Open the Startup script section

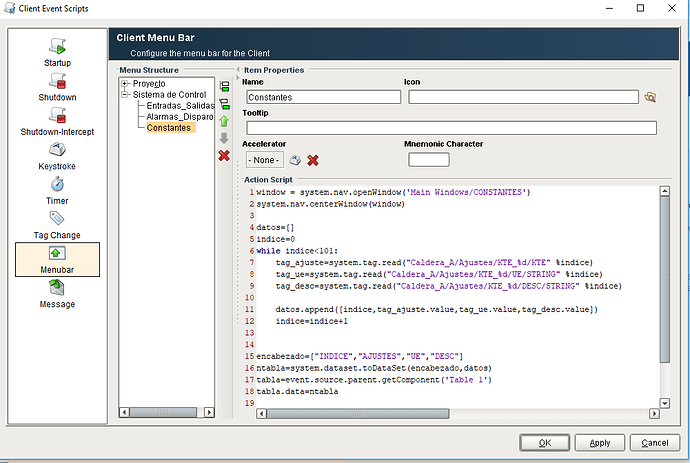[x=57, y=52]
